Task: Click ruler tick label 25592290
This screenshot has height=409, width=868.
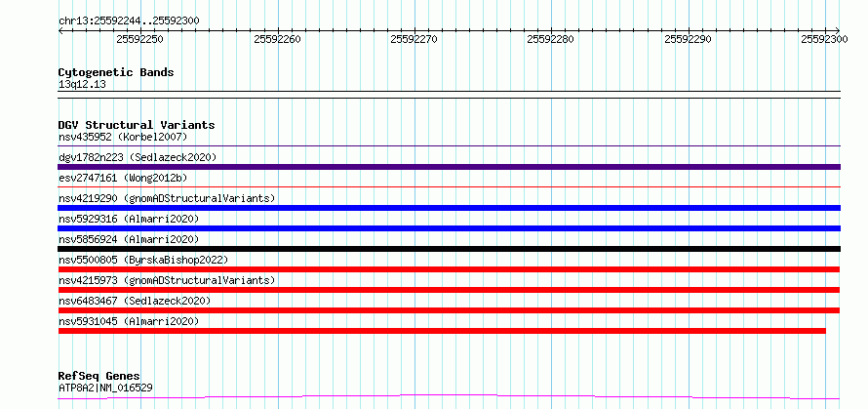Action: (x=689, y=39)
